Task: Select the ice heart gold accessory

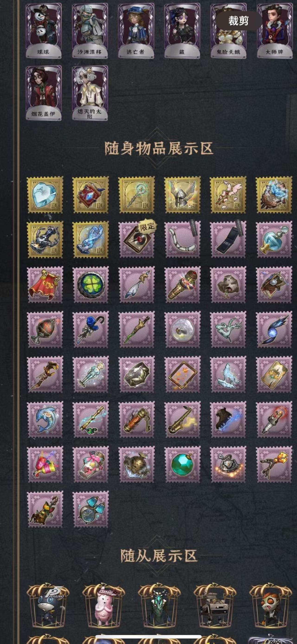Action: [45, 195]
